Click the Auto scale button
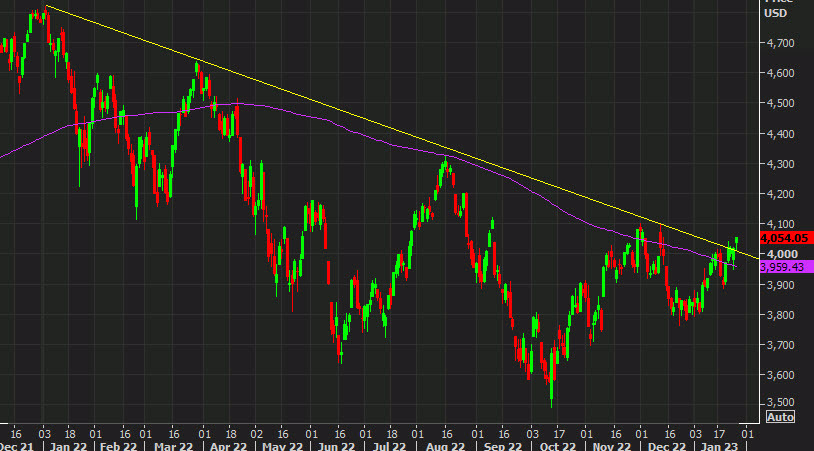Screen dimensions: 814x451 click(x=779, y=416)
